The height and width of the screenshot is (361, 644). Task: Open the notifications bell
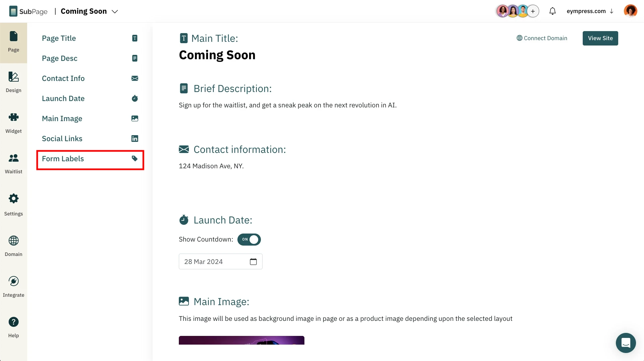[553, 11]
